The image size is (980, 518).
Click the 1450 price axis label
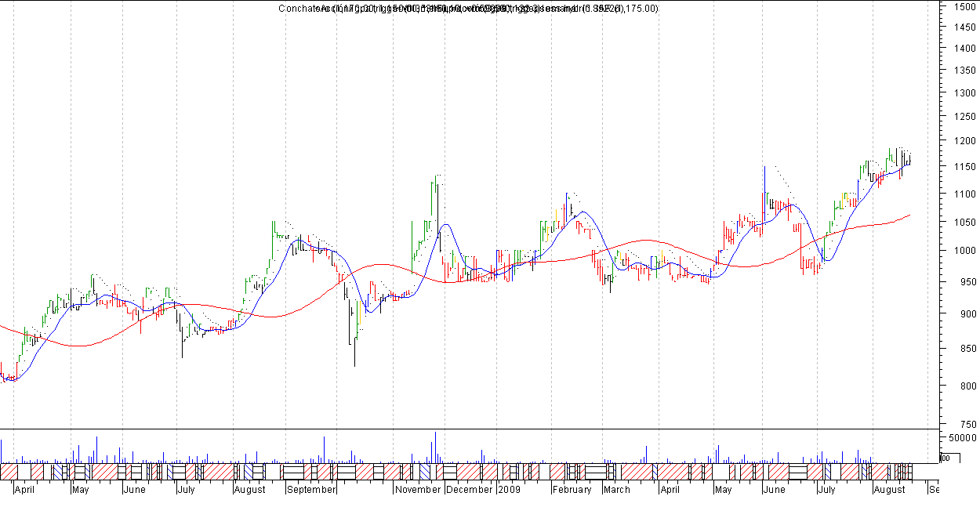pos(964,27)
